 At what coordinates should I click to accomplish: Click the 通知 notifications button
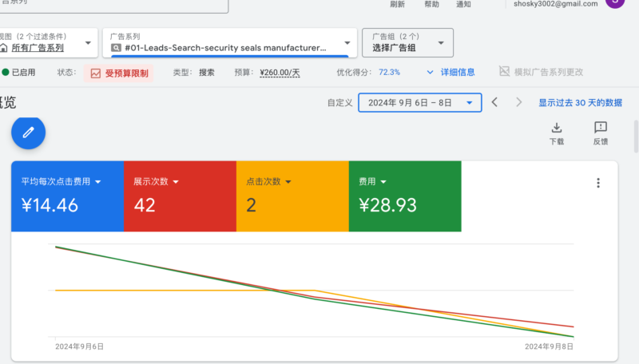tap(463, 4)
